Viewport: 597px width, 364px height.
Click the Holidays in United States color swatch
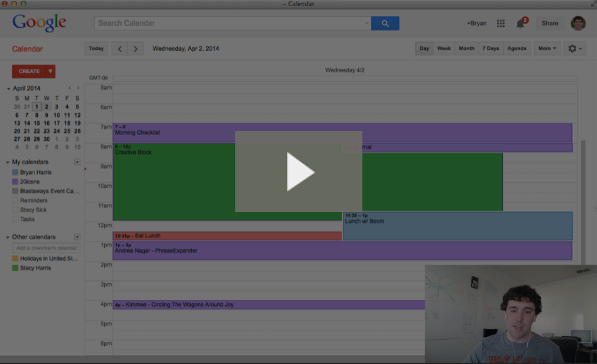click(15, 259)
